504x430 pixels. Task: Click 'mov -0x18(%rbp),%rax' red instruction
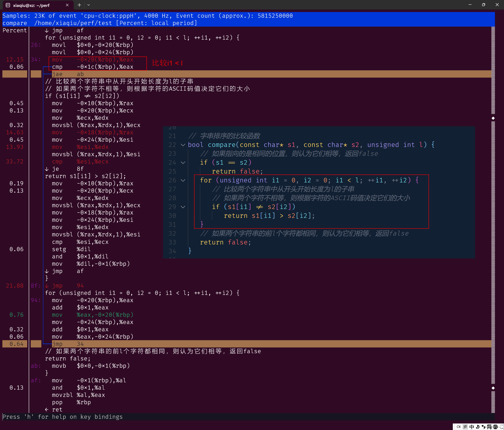pos(92,132)
